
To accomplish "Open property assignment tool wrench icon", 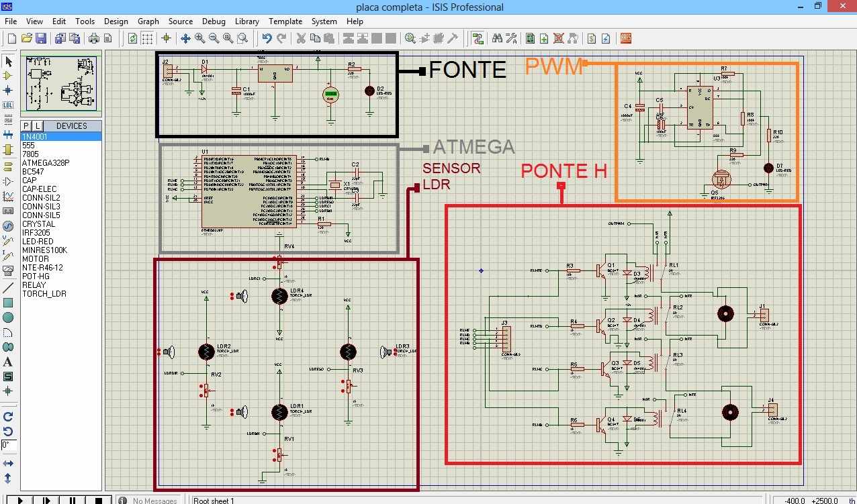I will pos(511,38).
